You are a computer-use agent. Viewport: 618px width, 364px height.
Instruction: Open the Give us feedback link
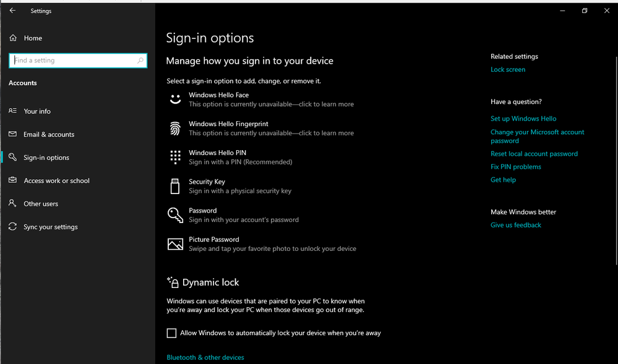[515, 225]
